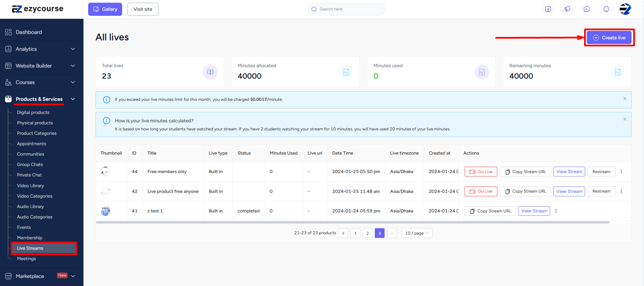This screenshot has height=286, width=644.
Task: Open the profile avatar menu
Action: tap(625, 9)
